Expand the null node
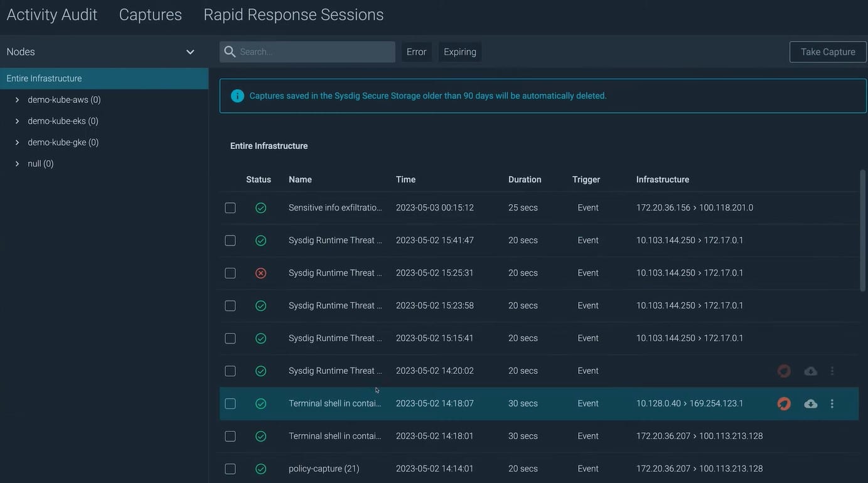The width and height of the screenshot is (868, 483). pos(17,164)
